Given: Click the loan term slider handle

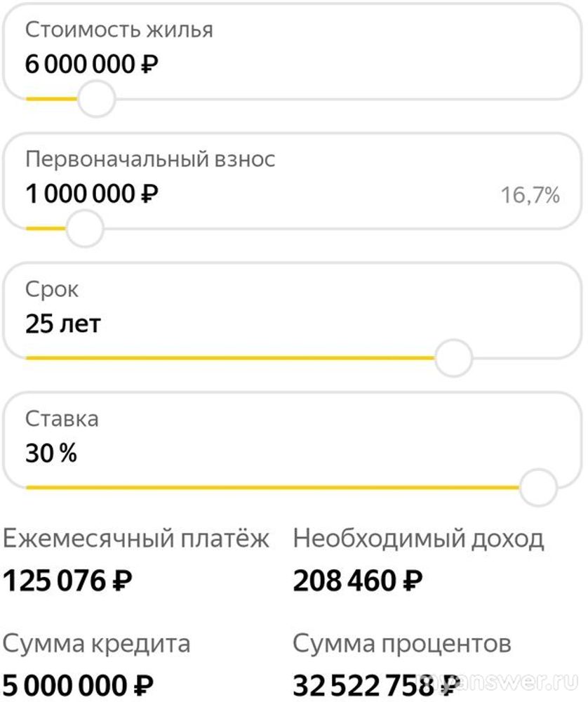Looking at the screenshot, I should click(x=453, y=358).
